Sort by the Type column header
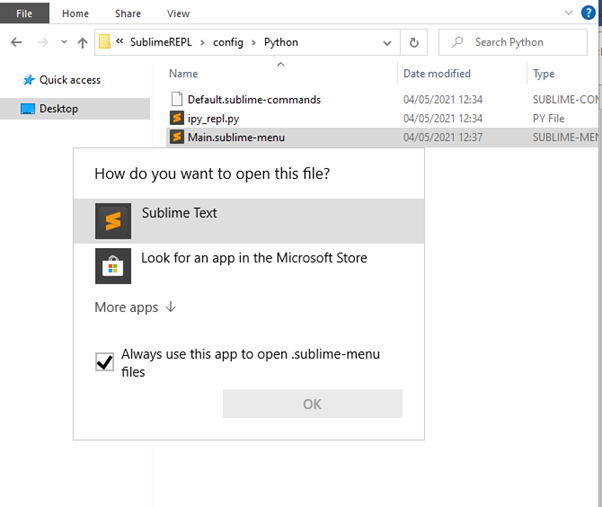This screenshot has height=507, width=602. [544, 73]
